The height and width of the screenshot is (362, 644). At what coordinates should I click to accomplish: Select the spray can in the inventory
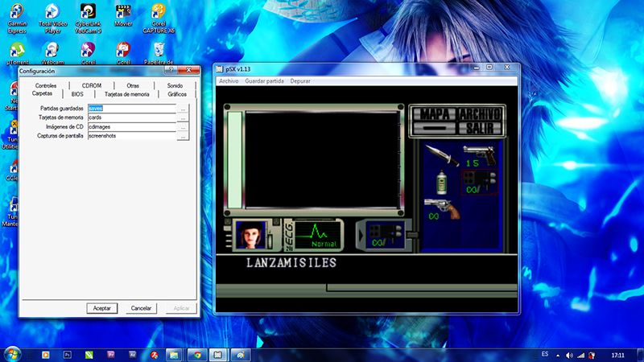[x=441, y=183]
